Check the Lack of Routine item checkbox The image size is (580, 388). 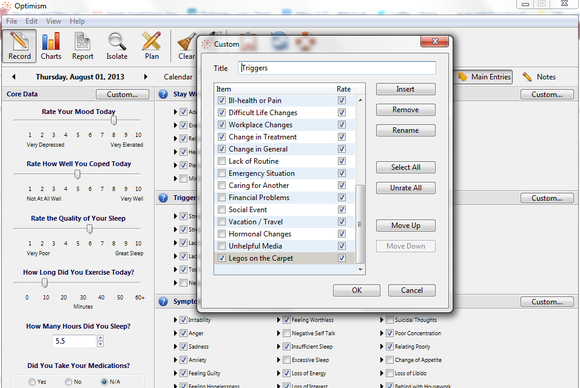click(222, 161)
